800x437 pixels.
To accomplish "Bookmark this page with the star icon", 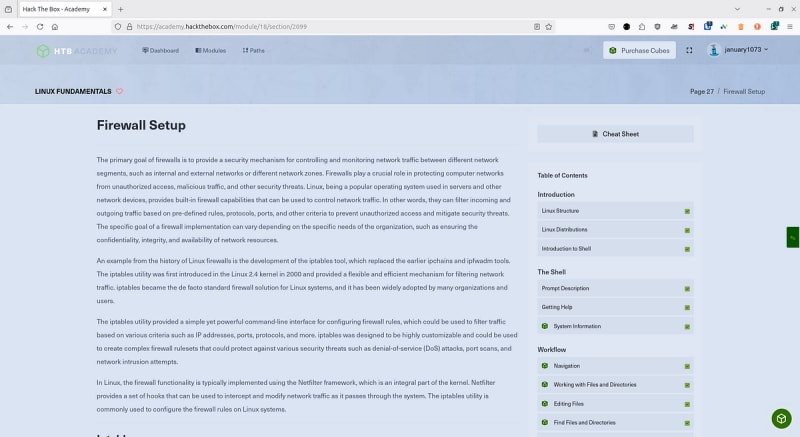I will (x=549, y=27).
